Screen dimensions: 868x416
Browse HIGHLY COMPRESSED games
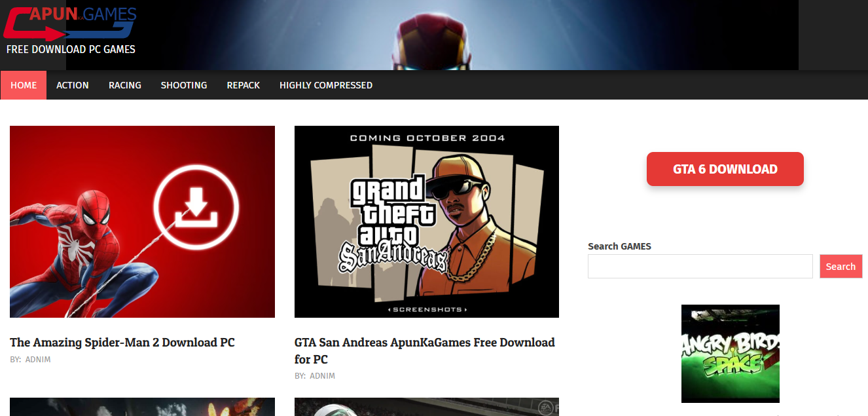click(326, 85)
